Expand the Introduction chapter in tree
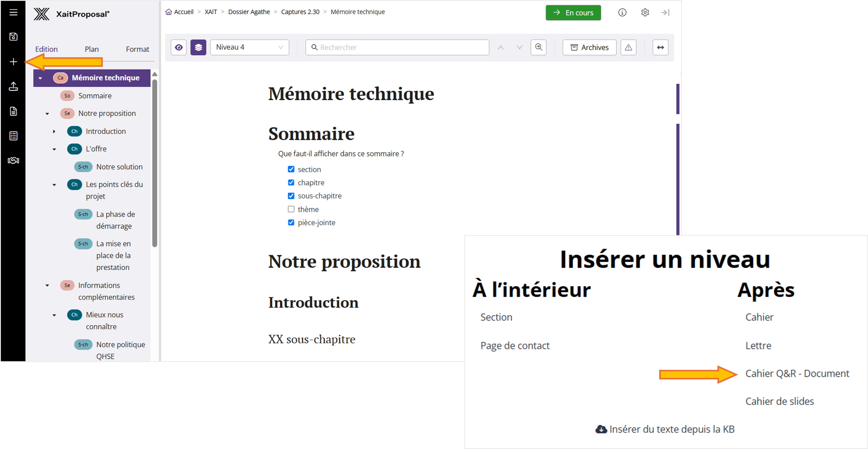 pos(54,131)
